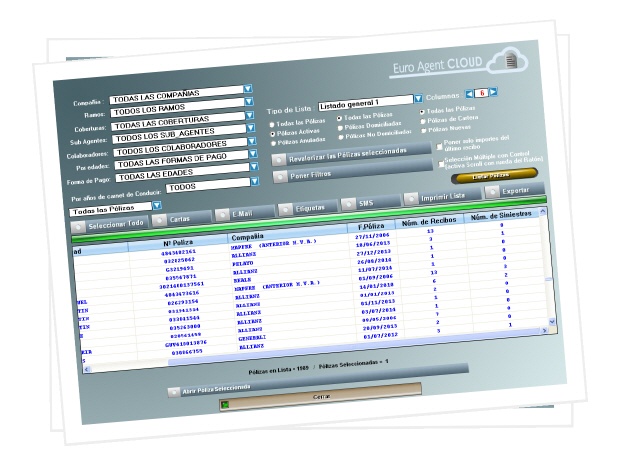Click the E-Mail button
The image size is (620, 465).
[x=245, y=214]
